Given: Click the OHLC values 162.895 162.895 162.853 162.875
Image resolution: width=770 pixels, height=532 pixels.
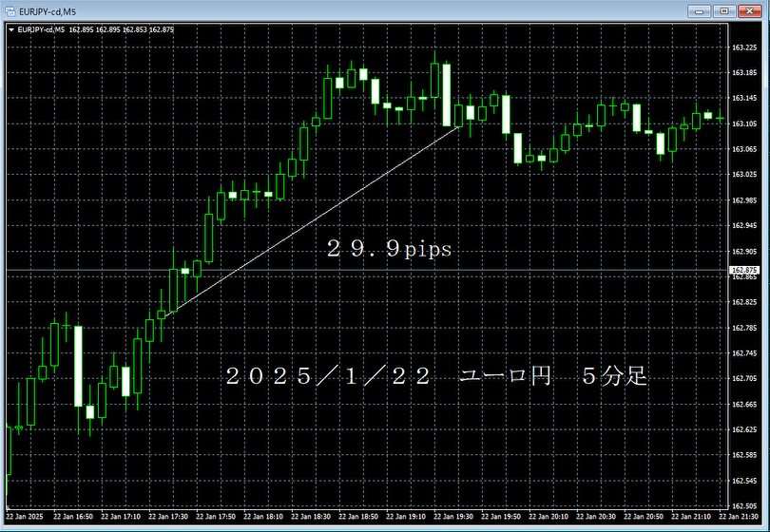Looking at the screenshot, I should 122,30.
